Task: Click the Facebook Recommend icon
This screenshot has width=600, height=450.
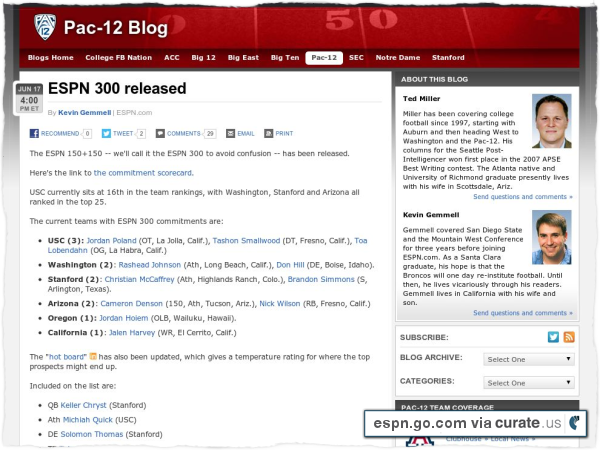Action: coord(34,133)
